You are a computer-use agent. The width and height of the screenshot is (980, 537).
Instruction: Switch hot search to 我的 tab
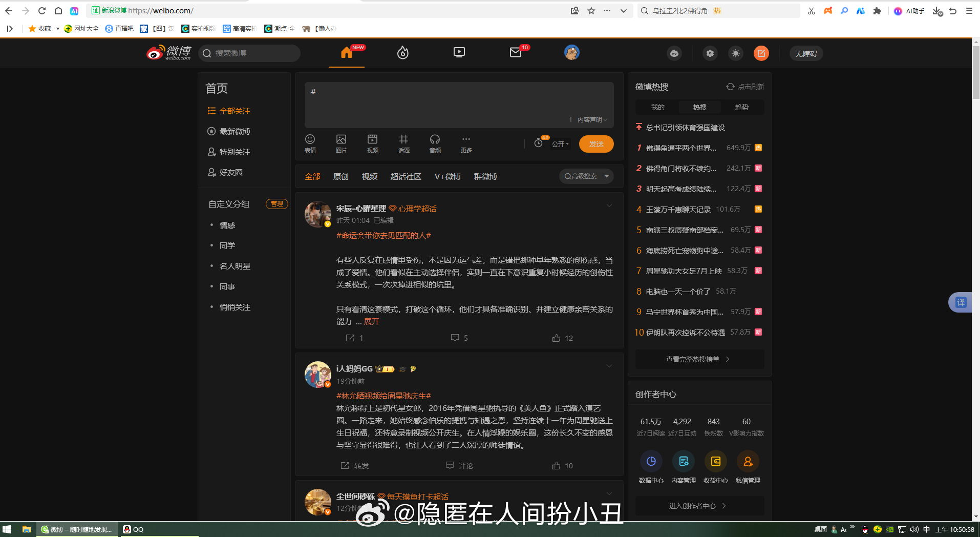click(x=657, y=107)
